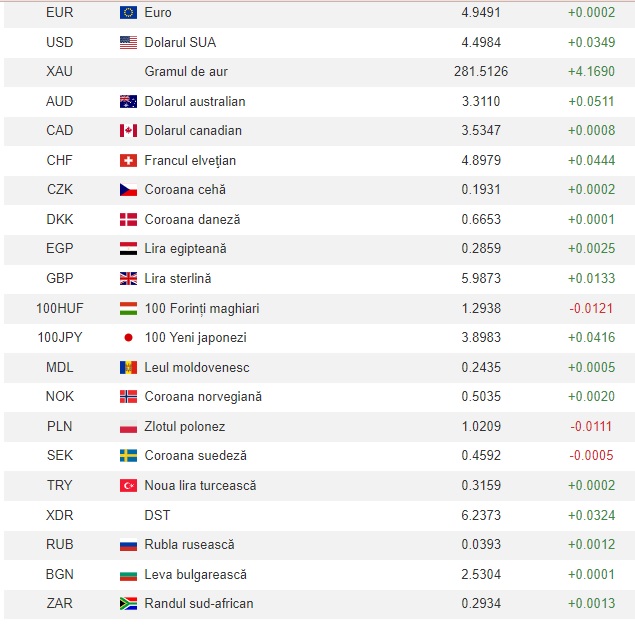Screen dimensions: 635x625
Task: Click the SEK currency code
Action: tap(59, 456)
